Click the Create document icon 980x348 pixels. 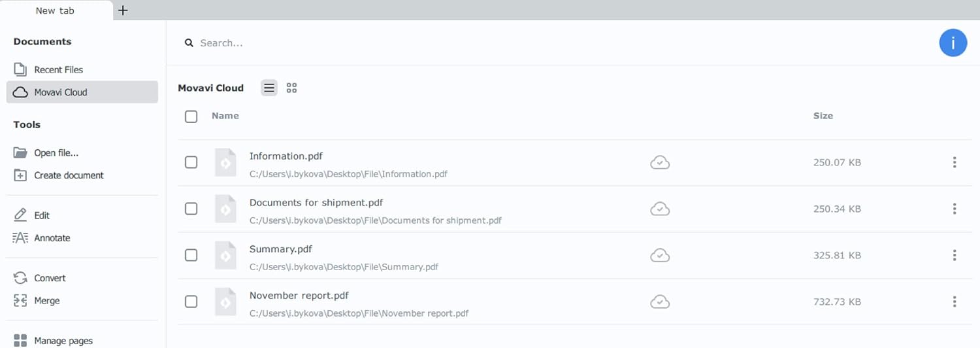20,175
